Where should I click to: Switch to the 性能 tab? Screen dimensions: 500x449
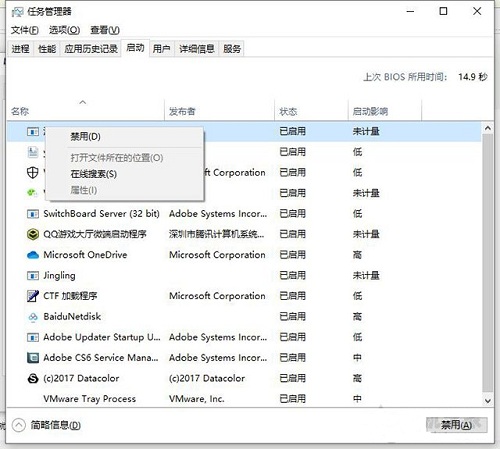coord(47,49)
